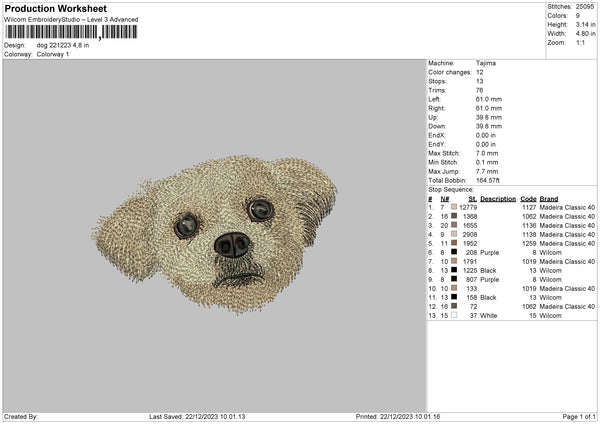Click the Colorway 1 value

pos(53,53)
